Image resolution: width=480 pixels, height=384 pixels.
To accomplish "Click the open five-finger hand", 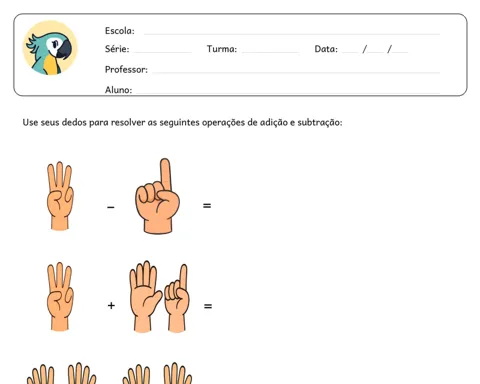I will point(145,297).
